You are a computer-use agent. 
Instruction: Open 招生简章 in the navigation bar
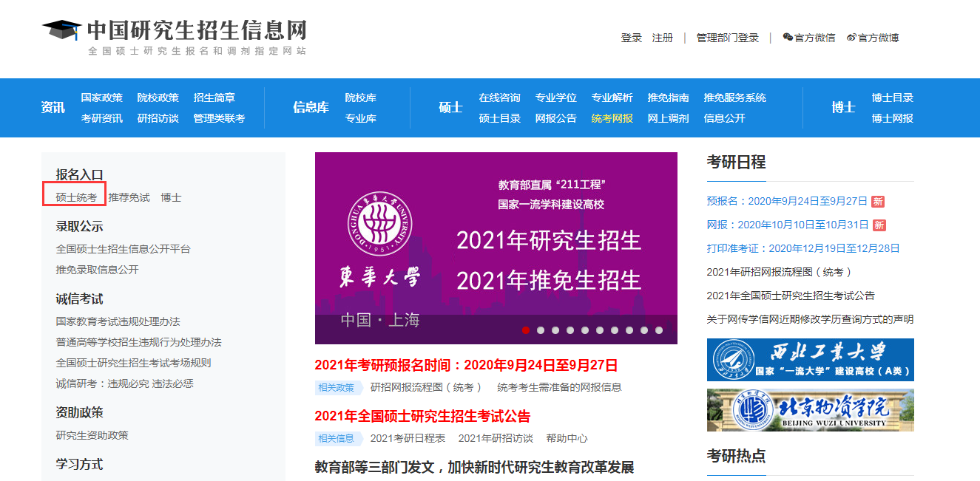(x=214, y=98)
